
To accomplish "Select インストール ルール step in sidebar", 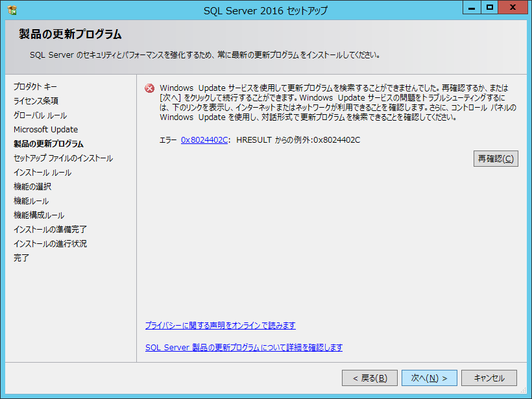I will pyautogui.click(x=43, y=172).
